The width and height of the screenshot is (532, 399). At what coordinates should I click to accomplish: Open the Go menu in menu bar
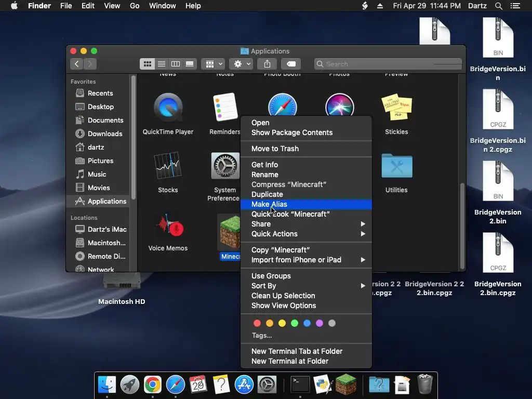point(135,6)
